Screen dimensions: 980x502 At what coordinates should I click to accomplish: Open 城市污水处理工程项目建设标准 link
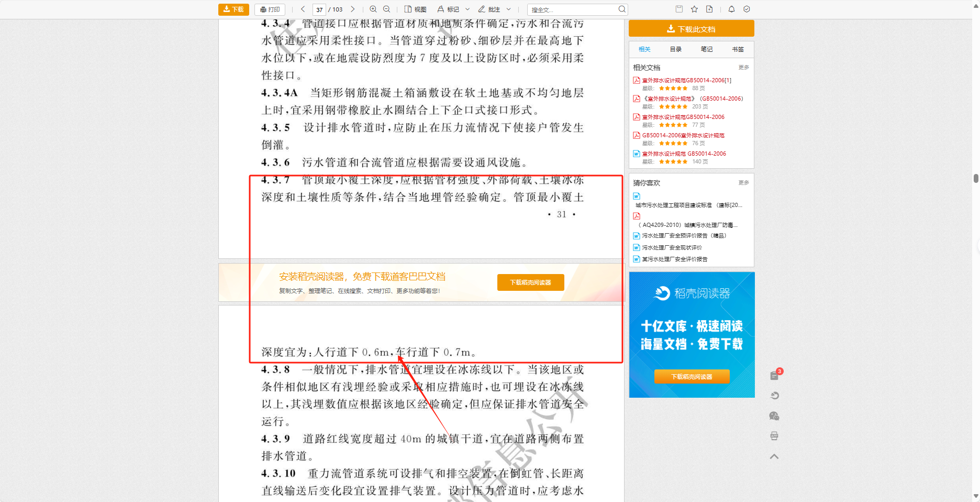pos(688,205)
